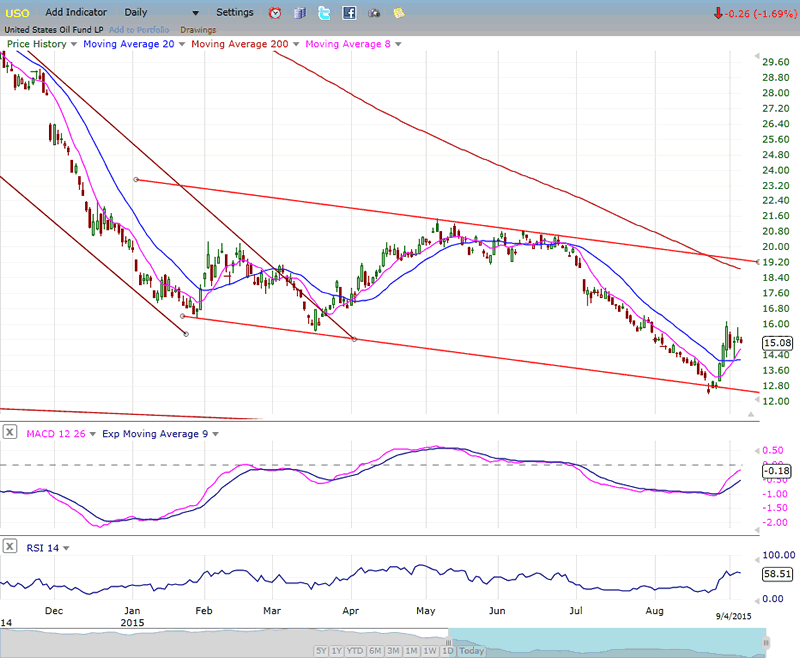Open the yellow notes icon
The height and width of the screenshot is (658, 800).
pos(399,13)
